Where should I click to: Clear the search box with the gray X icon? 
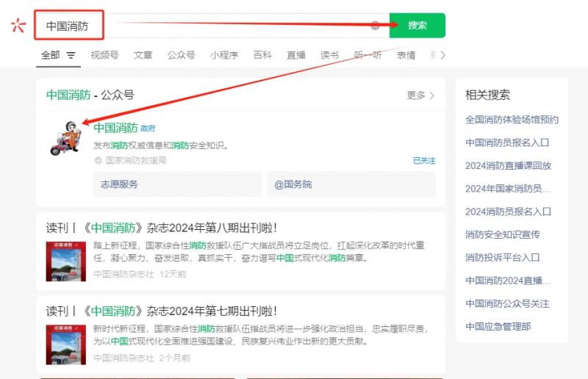(375, 26)
